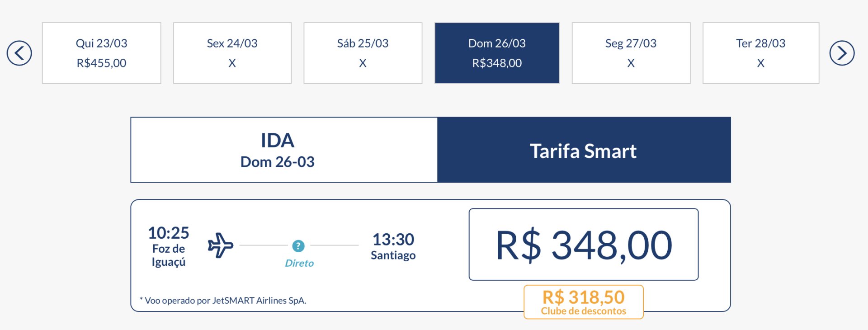The image size is (868, 330).
Task: Select the Sex 24/03 date tab
Action: point(232,53)
